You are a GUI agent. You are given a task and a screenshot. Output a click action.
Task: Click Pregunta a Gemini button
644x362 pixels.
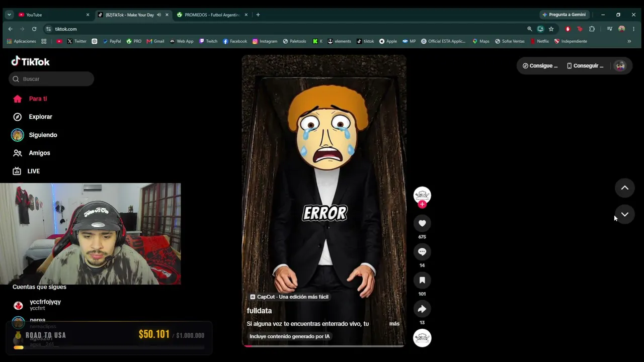[564, 15]
